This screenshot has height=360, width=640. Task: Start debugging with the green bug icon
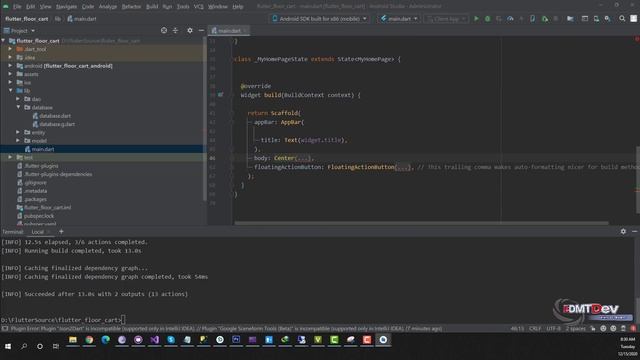coord(487,19)
